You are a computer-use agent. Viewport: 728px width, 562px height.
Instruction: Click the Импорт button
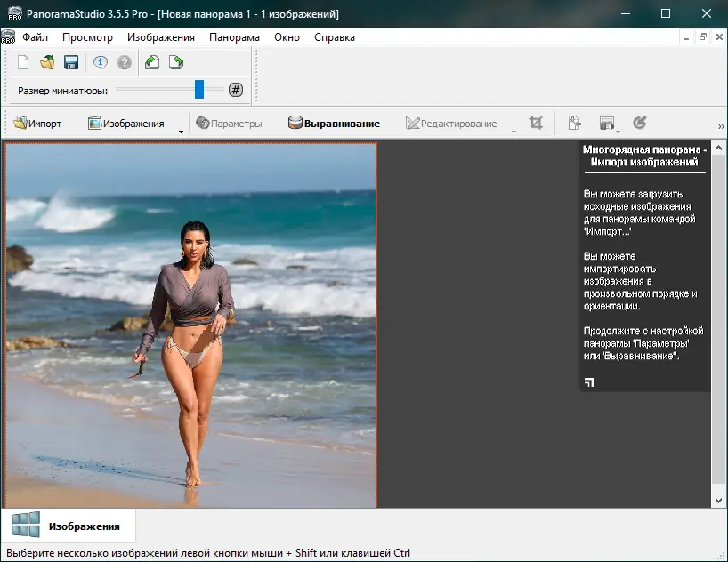click(37, 124)
